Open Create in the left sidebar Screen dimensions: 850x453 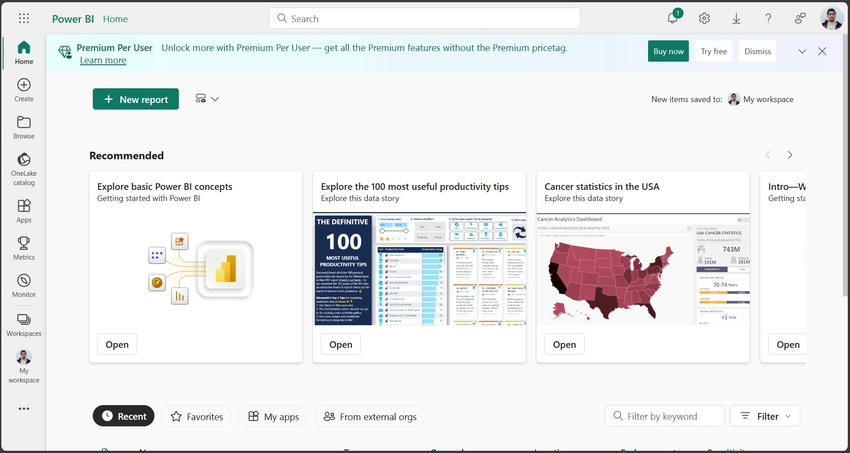pyautogui.click(x=24, y=90)
